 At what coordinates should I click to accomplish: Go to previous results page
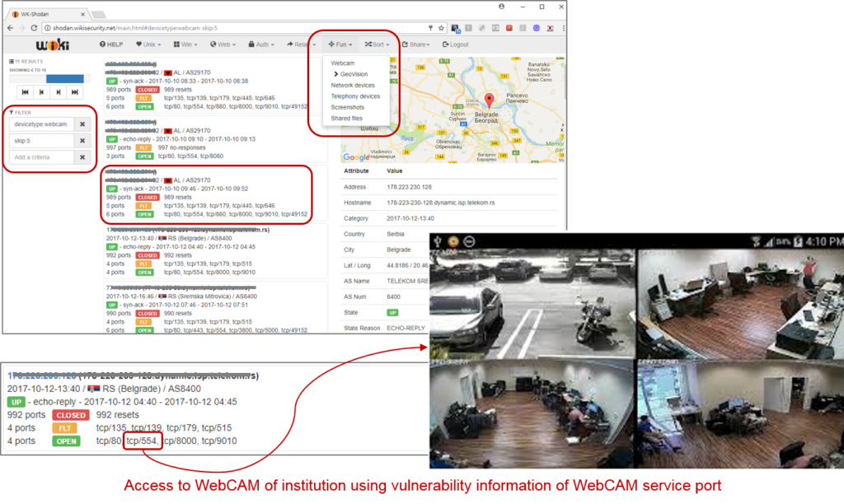(x=41, y=92)
